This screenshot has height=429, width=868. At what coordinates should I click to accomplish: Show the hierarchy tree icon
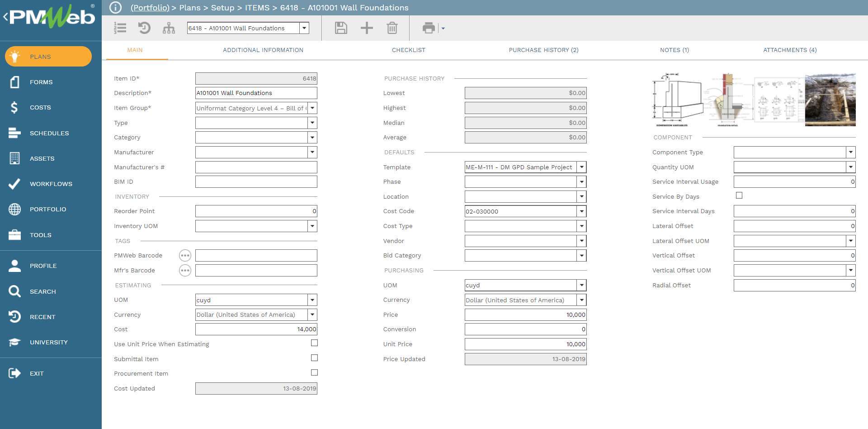169,28
